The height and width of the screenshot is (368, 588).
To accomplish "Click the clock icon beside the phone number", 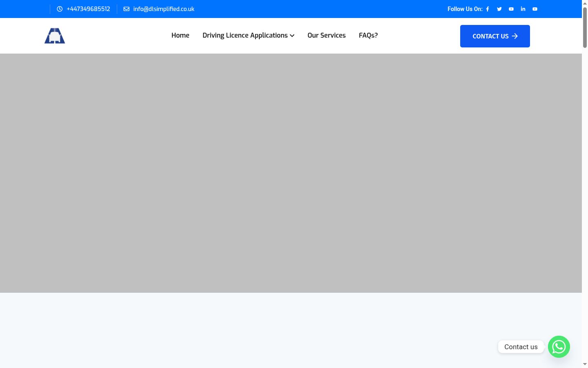I will [x=60, y=9].
